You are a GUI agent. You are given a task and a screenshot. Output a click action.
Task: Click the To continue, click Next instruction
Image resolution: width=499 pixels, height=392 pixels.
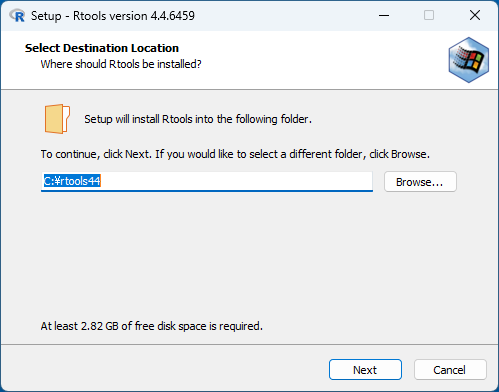pyautogui.click(x=235, y=154)
